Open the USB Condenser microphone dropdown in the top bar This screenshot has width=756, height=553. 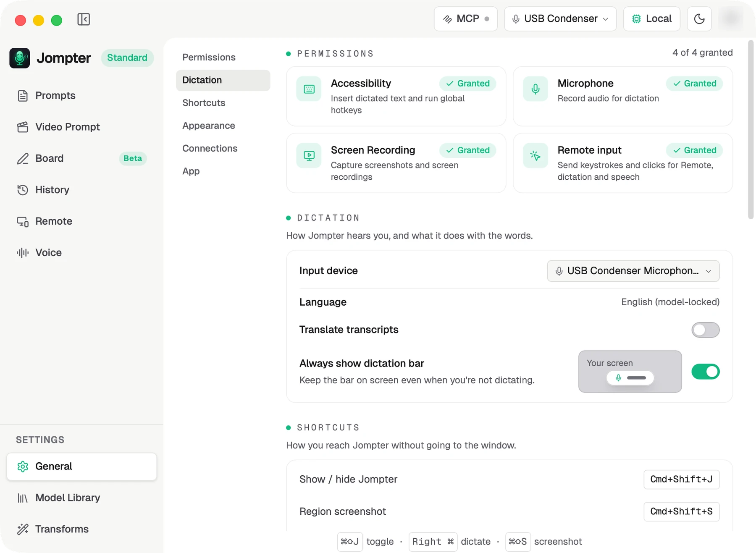tap(560, 19)
